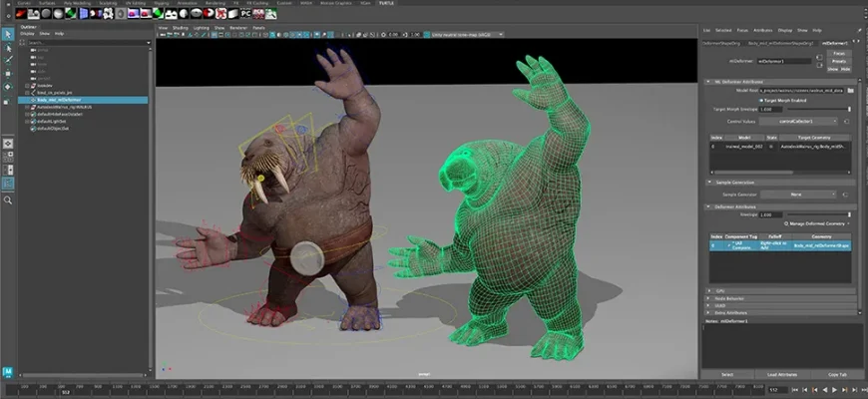Select the arrow Select tool in toolbox
Viewport: 868px width, 399px height.
8,34
